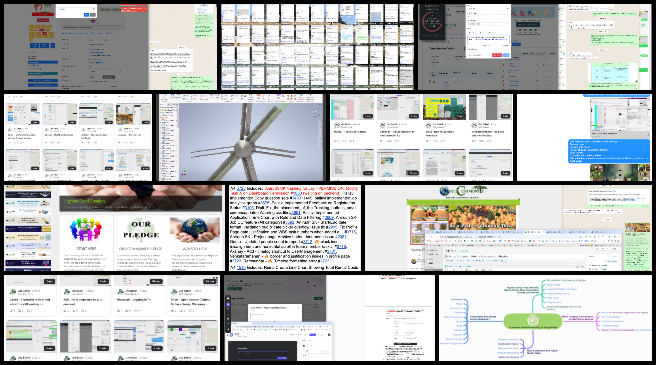This screenshot has height=365, width=656.
Task: Select the colorful circle of people graphic
Action: click(86, 229)
